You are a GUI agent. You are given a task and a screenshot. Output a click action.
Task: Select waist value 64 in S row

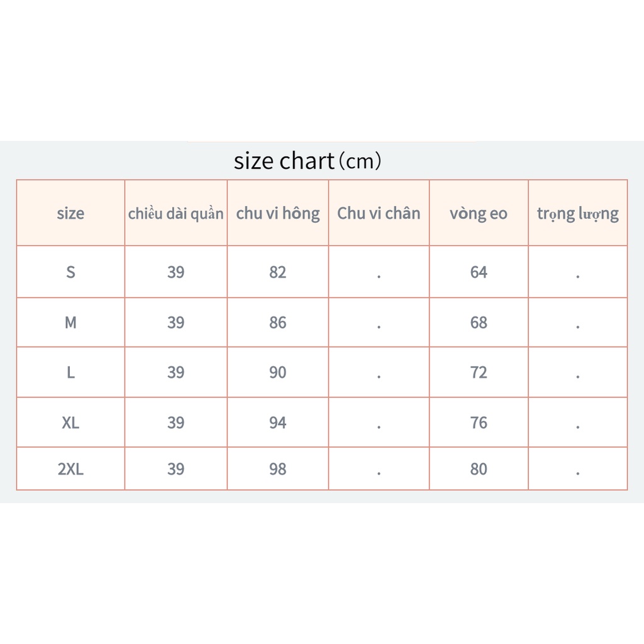click(479, 272)
